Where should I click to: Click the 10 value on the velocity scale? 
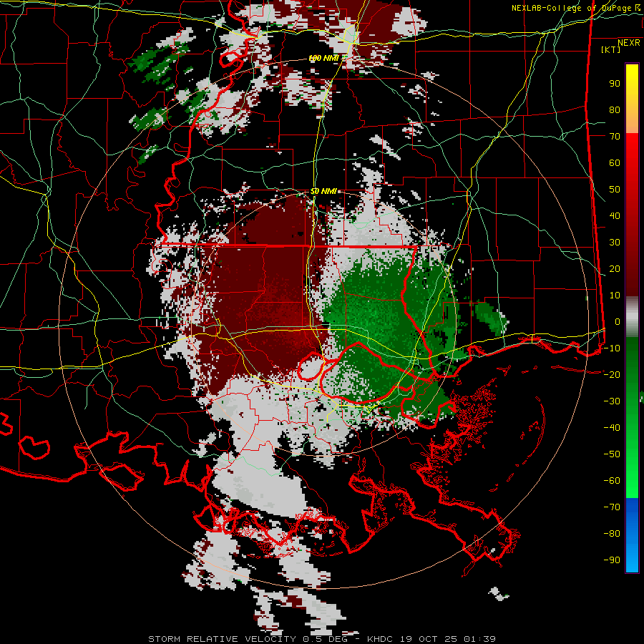point(615,296)
